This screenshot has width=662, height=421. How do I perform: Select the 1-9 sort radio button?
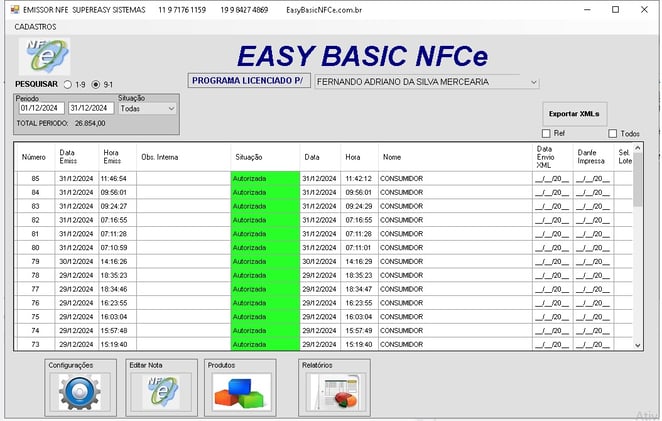pos(68,84)
